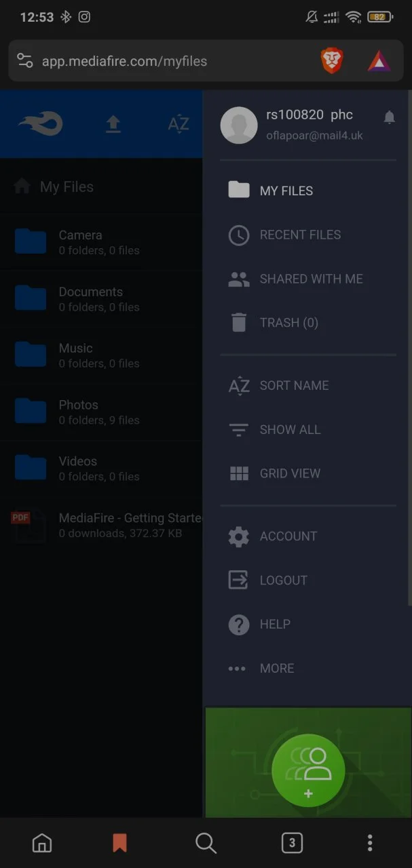The height and width of the screenshot is (868, 412).
Task: Open browser tab switcher showing 3
Action: click(292, 843)
